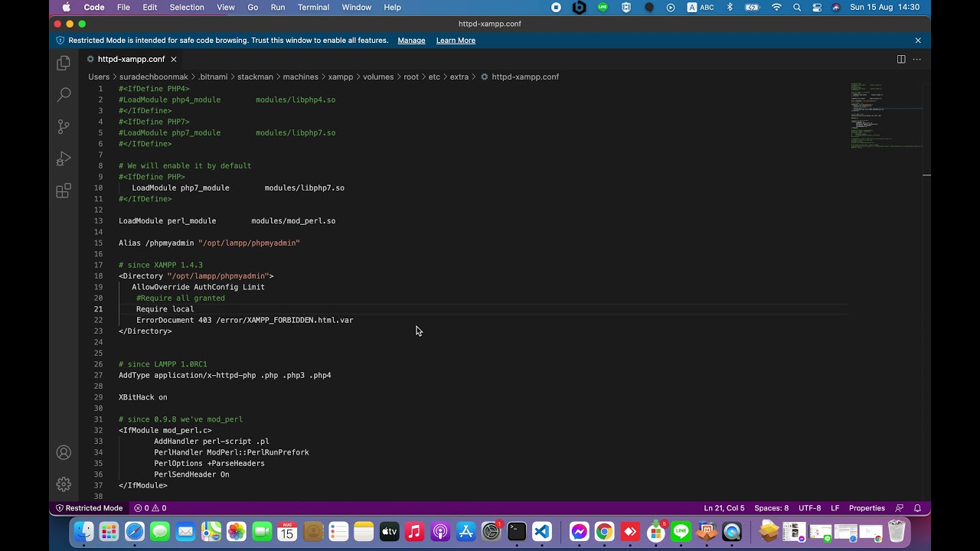Image resolution: width=980 pixels, height=551 pixels.
Task: Open the Code application menu
Action: [x=94, y=7]
